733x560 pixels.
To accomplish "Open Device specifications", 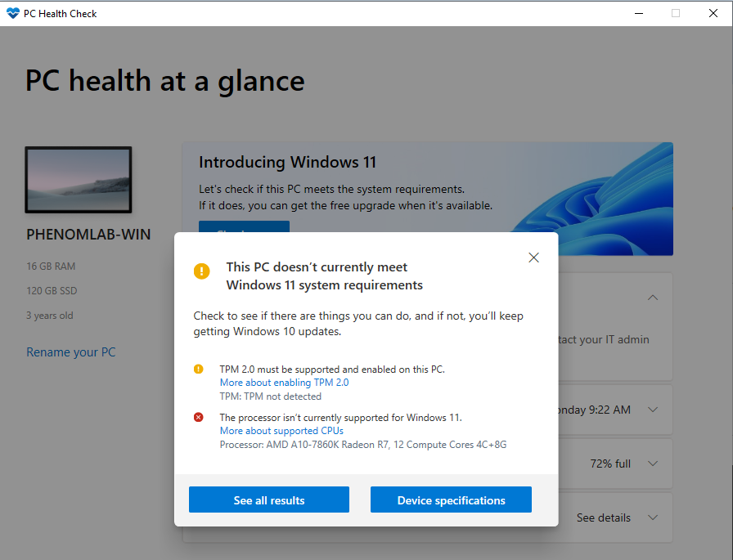I will click(x=451, y=500).
